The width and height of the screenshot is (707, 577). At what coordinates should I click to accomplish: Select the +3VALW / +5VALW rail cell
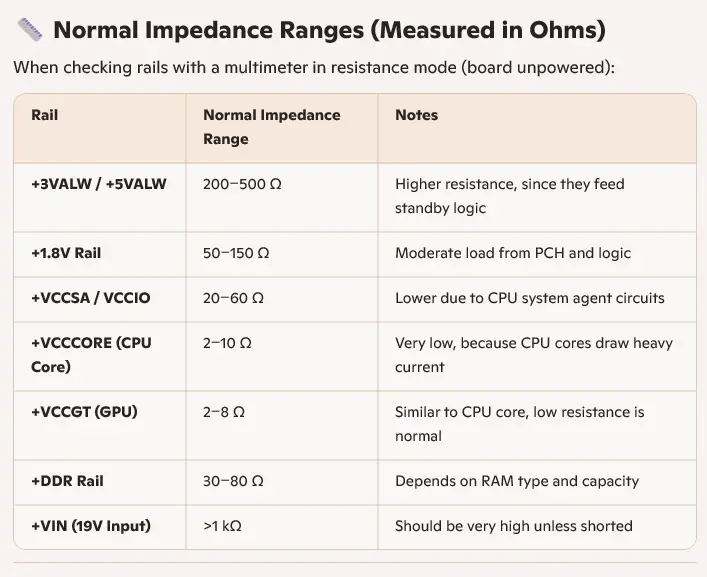(x=98, y=184)
